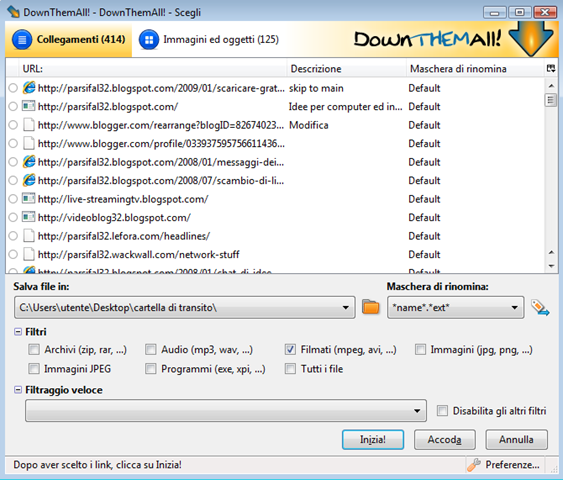The image size is (563, 480).
Task: Click IE icon of scambio-di-li link row
Action: [29, 180]
